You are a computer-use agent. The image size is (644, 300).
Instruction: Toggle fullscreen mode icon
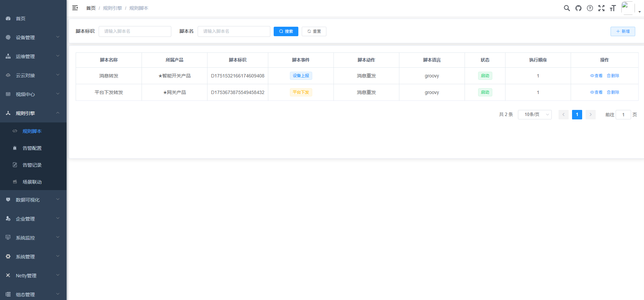click(x=601, y=8)
